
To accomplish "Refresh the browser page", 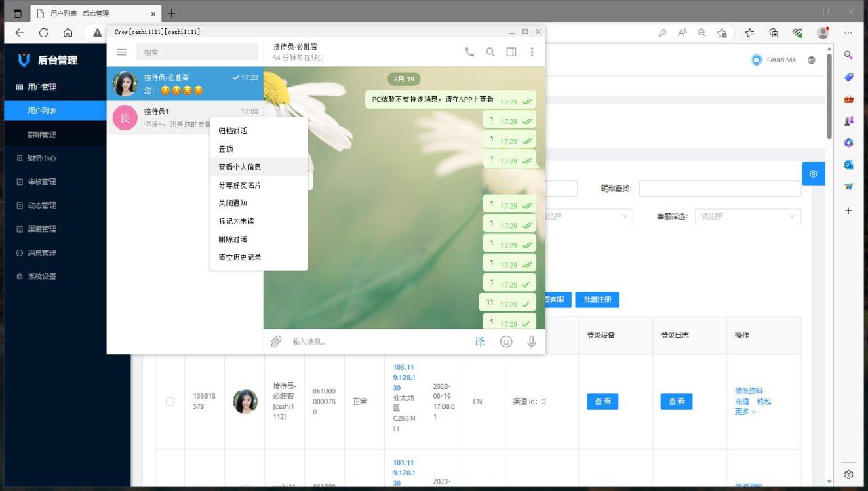I will 43,33.
